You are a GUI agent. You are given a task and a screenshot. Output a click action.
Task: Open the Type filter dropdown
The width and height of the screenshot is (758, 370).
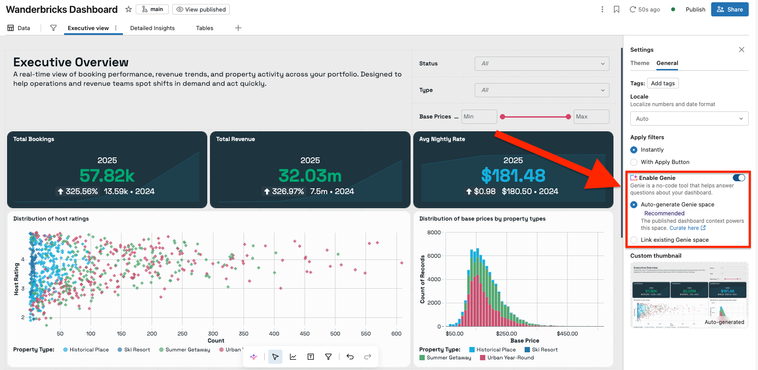[x=542, y=90]
